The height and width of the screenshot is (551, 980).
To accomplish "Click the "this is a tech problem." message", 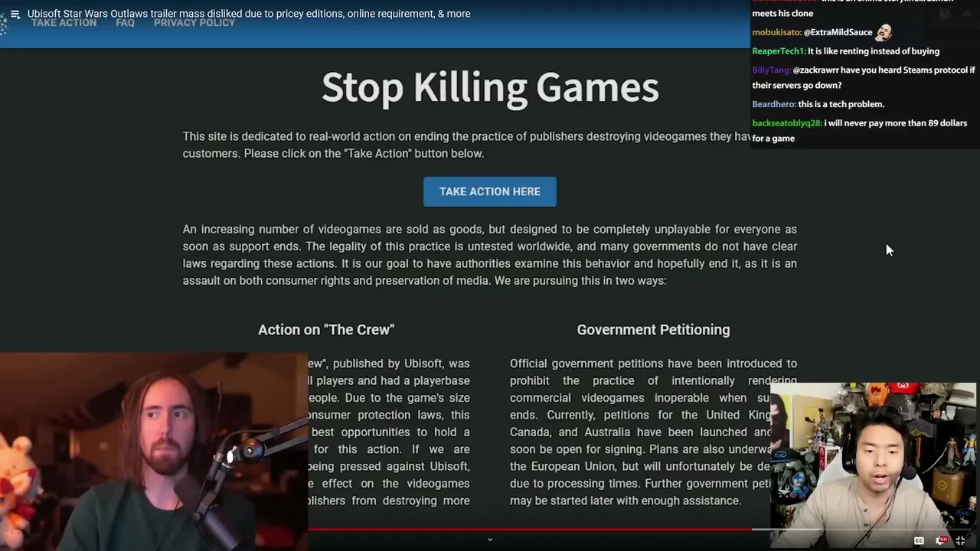I will (841, 104).
